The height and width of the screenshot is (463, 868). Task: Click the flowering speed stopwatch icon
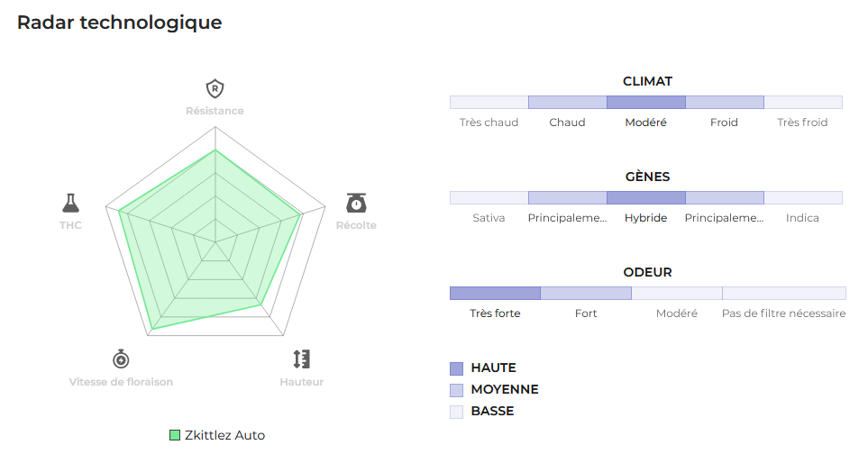pyautogui.click(x=121, y=359)
